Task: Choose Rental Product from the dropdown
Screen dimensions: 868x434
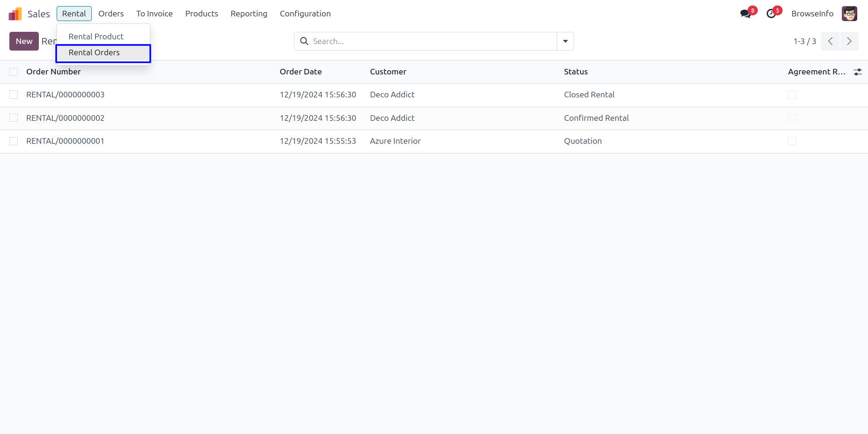Action: (x=96, y=37)
